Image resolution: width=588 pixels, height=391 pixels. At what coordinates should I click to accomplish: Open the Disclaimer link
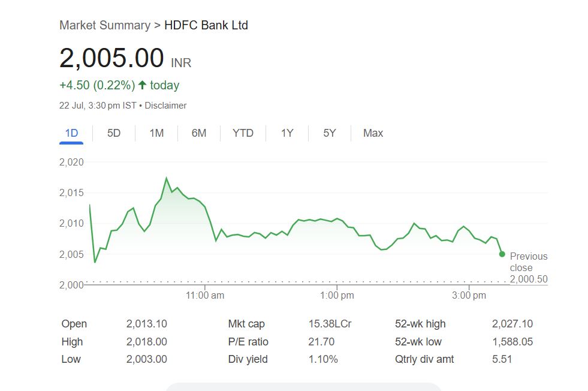(x=165, y=106)
